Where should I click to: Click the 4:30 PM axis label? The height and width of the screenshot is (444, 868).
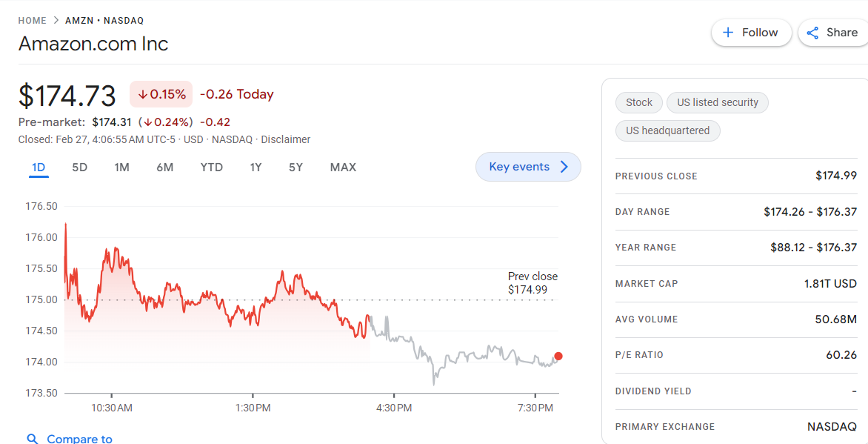point(393,408)
